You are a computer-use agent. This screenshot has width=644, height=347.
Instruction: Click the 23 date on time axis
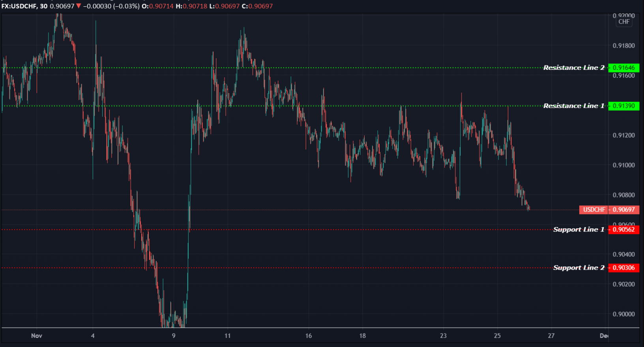[443, 336]
